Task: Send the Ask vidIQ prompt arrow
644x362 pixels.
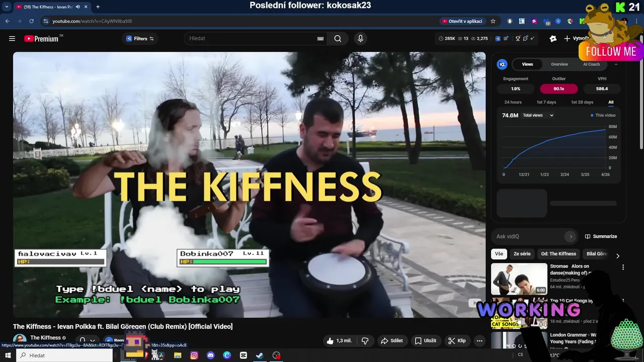Action: point(570,236)
